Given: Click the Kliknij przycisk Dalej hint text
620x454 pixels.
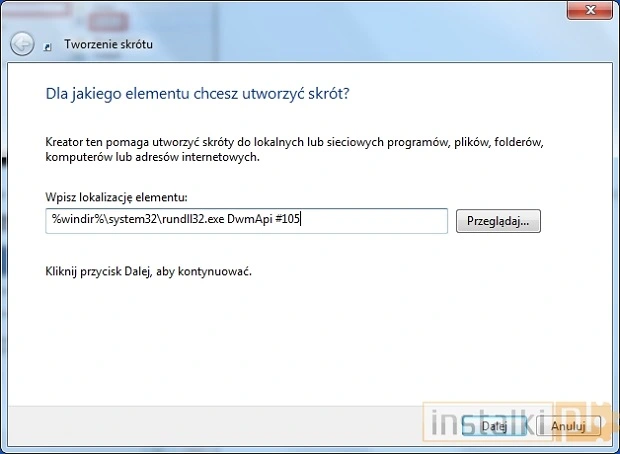Looking at the screenshot, I should (x=148, y=272).
